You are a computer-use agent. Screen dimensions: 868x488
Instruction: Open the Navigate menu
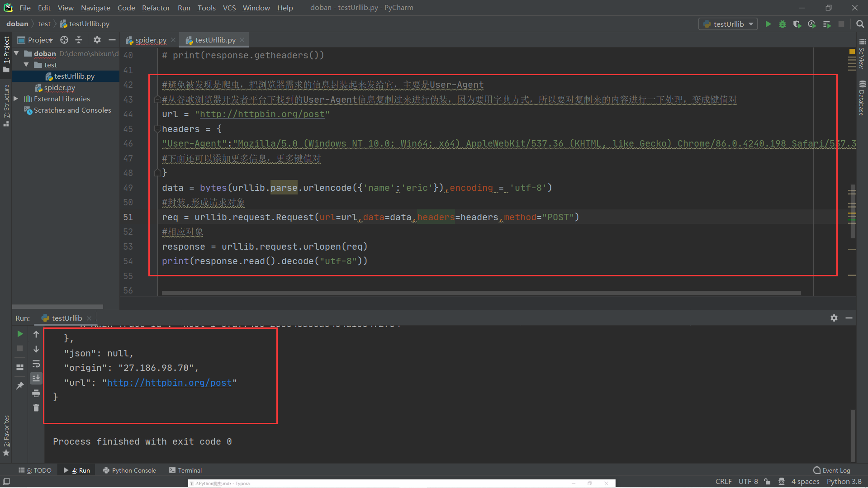95,8
